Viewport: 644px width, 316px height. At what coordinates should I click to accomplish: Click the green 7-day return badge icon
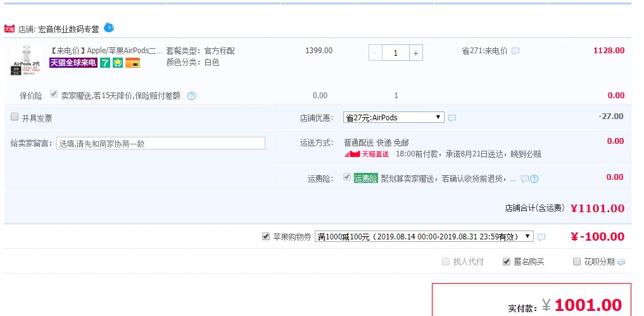[x=105, y=63]
